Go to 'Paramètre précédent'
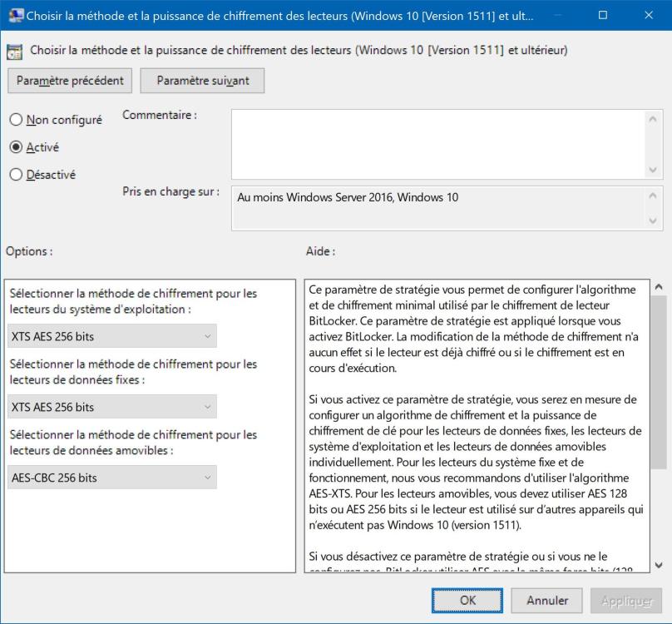Viewport: 672px width, 624px height. click(x=70, y=81)
